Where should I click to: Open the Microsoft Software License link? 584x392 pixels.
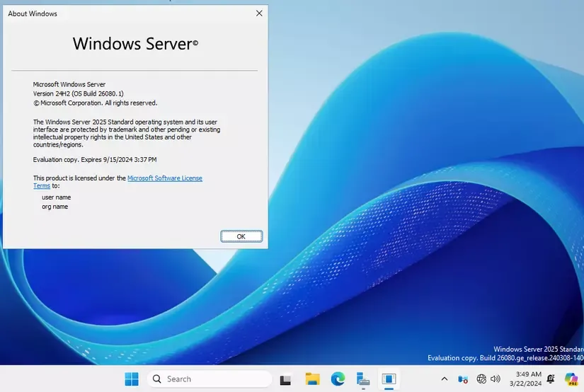coord(165,178)
